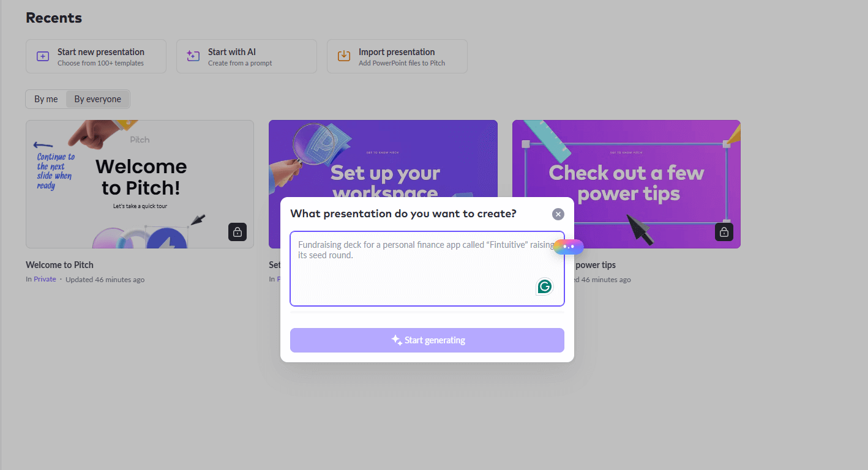Switch to the By me filter
868x470 pixels.
point(46,99)
